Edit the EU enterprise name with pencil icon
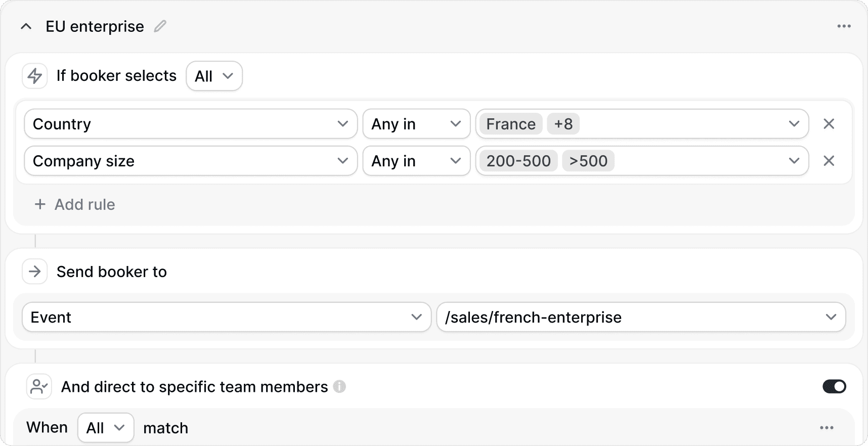Viewport: 868px width, 446px height. coord(160,26)
